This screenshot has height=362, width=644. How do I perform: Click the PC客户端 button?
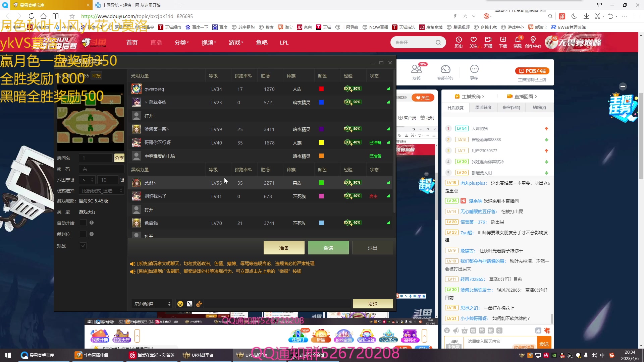point(532,71)
